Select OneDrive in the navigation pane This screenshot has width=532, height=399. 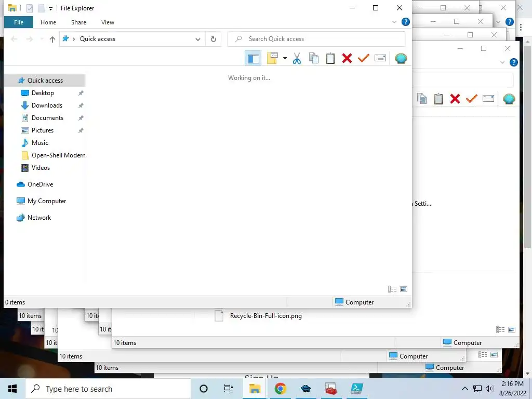[40, 184]
